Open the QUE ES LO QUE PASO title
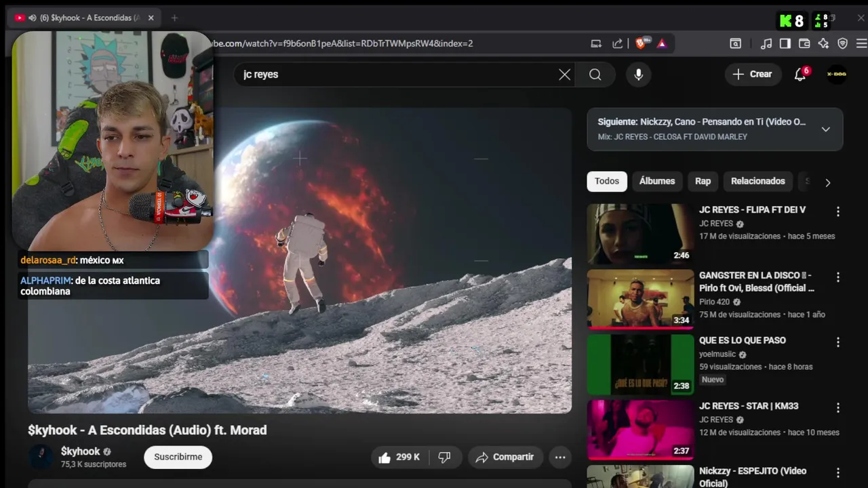868x488 pixels. (x=743, y=340)
